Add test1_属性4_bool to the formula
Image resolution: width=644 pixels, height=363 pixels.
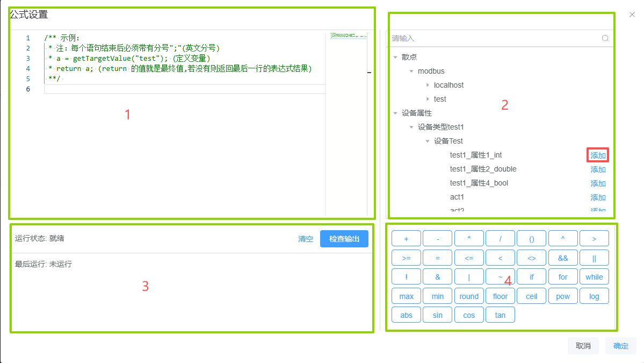(598, 183)
